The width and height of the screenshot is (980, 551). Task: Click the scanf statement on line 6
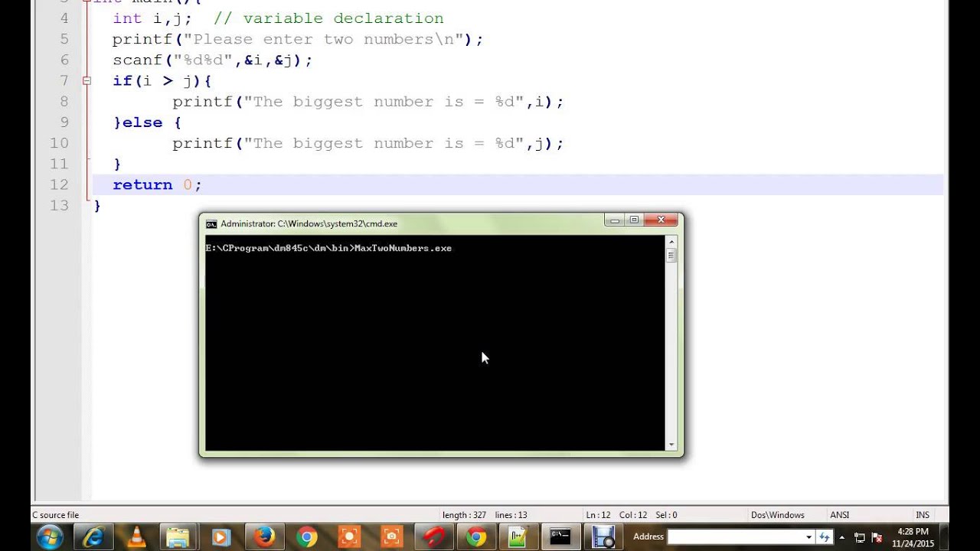pyautogui.click(x=212, y=60)
